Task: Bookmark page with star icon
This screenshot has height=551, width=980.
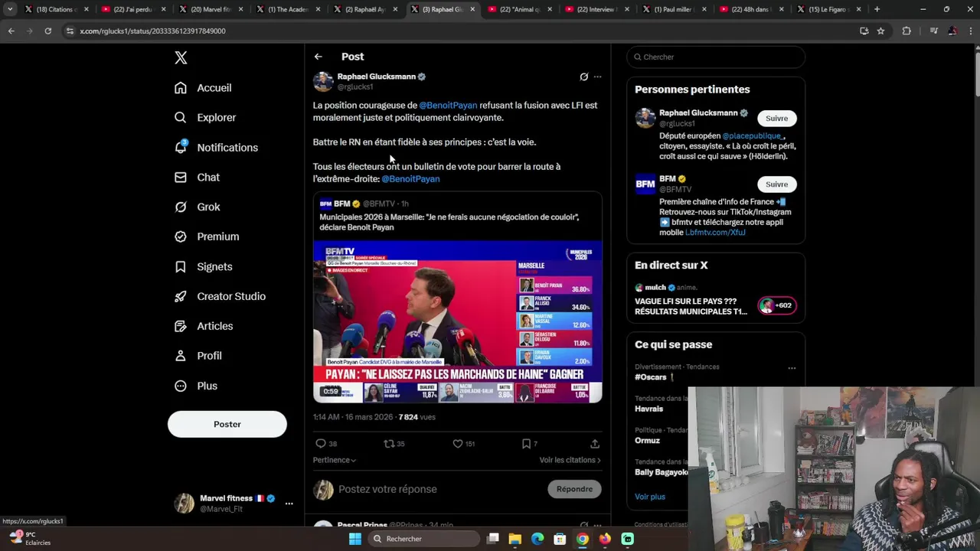Action: coord(880,31)
